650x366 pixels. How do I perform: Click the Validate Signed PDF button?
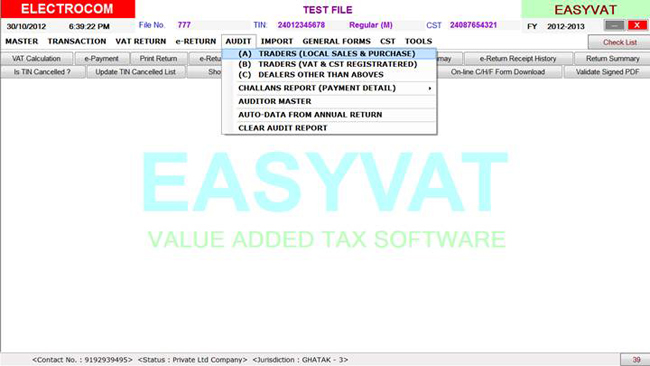pyautogui.click(x=607, y=72)
